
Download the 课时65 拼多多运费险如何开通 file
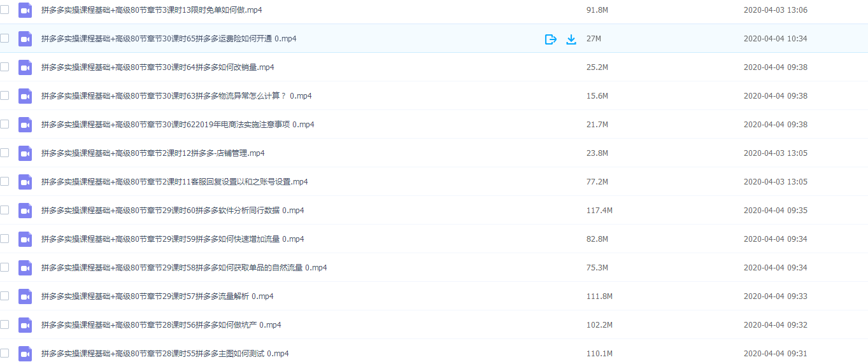pos(571,39)
